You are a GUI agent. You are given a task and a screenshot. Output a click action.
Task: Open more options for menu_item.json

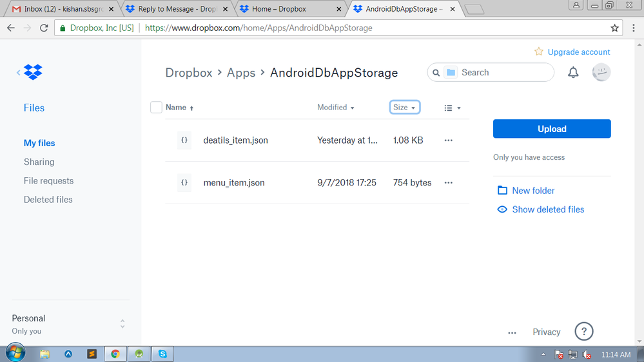pyautogui.click(x=448, y=183)
